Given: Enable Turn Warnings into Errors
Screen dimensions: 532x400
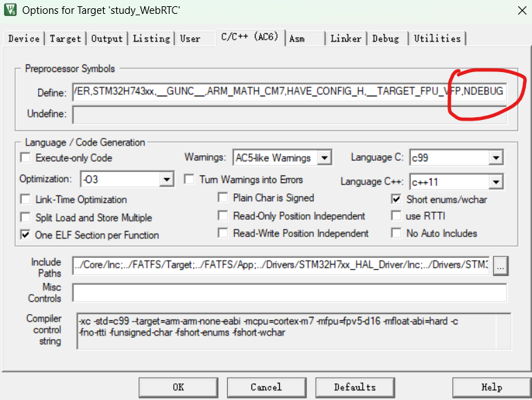Looking at the screenshot, I should [x=189, y=179].
